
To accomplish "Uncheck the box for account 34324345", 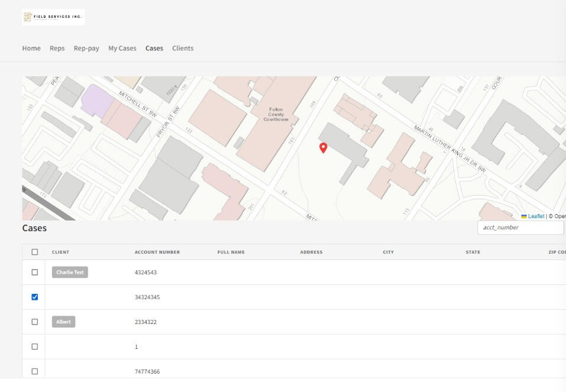I will (x=34, y=297).
